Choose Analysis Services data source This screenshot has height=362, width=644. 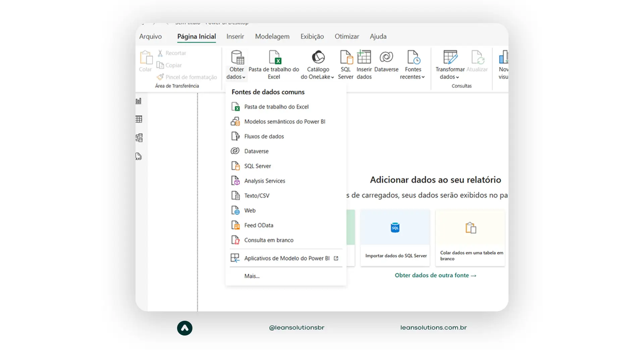tap(286, 180)
